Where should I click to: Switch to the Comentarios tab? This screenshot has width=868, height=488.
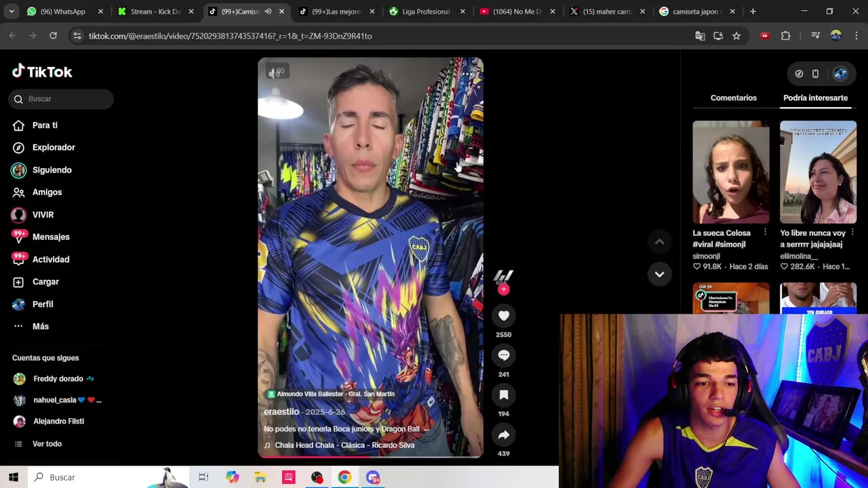tap(733, 98)
